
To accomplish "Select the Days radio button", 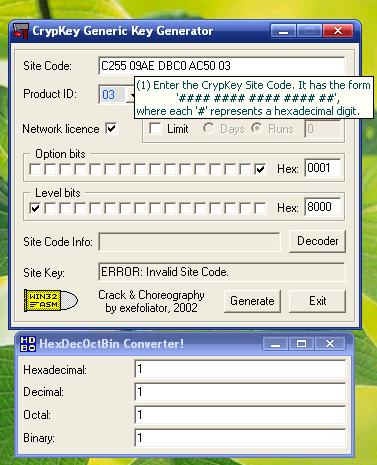I will tap(208, 128).
